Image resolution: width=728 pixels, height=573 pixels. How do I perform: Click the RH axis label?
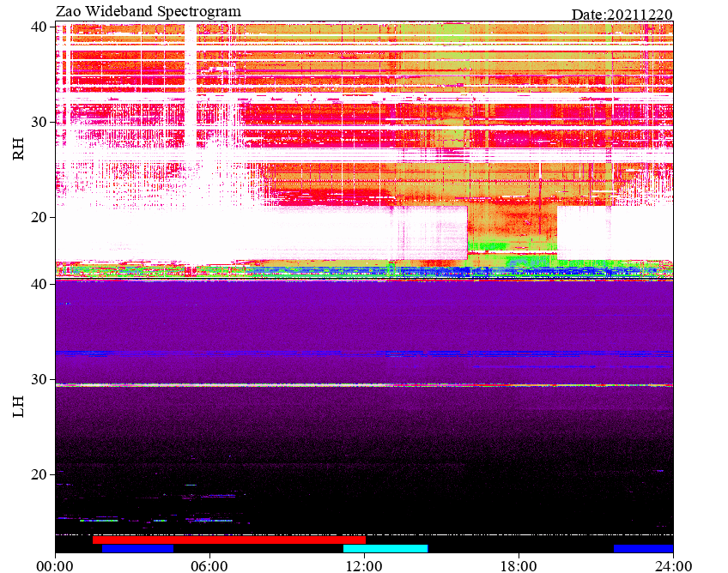click(x=18, y=149)
